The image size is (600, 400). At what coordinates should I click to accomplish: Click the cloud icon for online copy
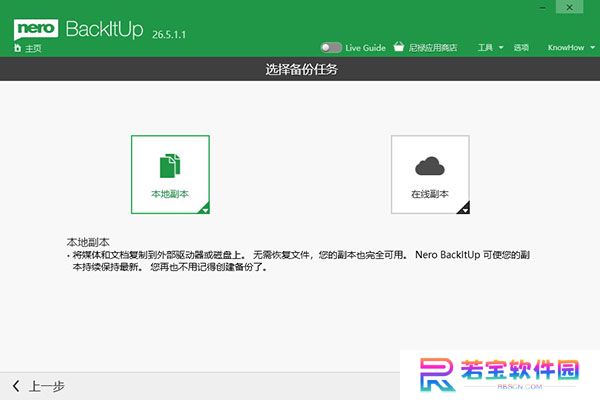[430, 166]
